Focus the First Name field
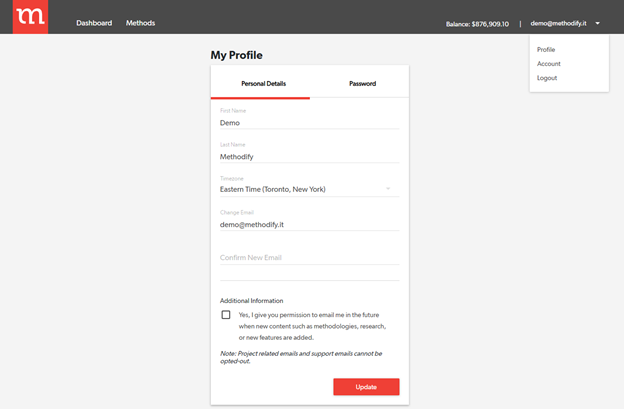 309,123
